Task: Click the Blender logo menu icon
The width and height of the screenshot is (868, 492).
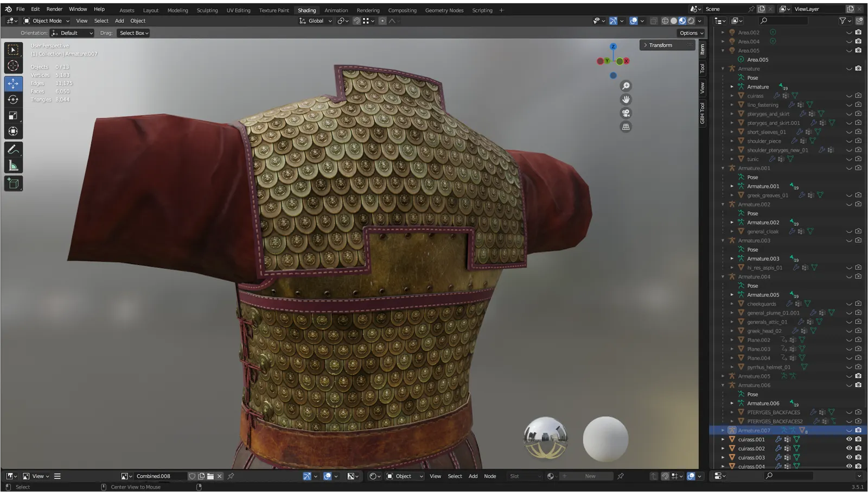Action: (8, 9)
